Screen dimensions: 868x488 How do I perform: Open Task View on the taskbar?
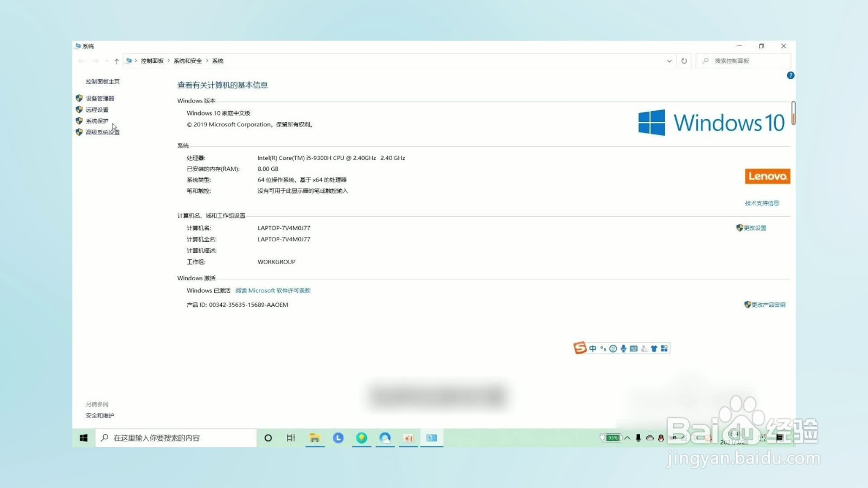tap(291, 438)
